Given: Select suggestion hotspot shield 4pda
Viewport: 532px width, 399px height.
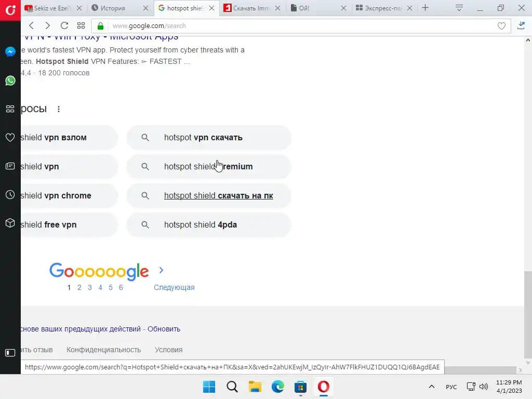Looking at the screenshot, I should pyautogui.click(x=209, y=224).
